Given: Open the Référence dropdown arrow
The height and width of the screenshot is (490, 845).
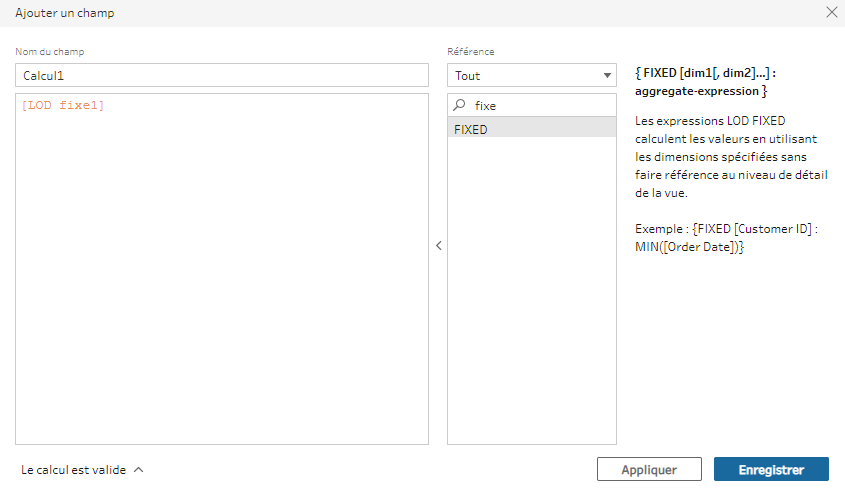Looking at the screenshot, I should pos(607,76).
